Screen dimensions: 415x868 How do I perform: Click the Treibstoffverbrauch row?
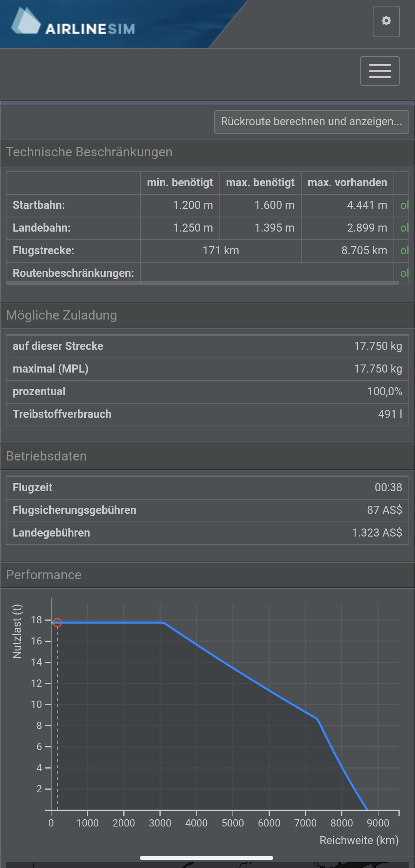click(207, 414)
